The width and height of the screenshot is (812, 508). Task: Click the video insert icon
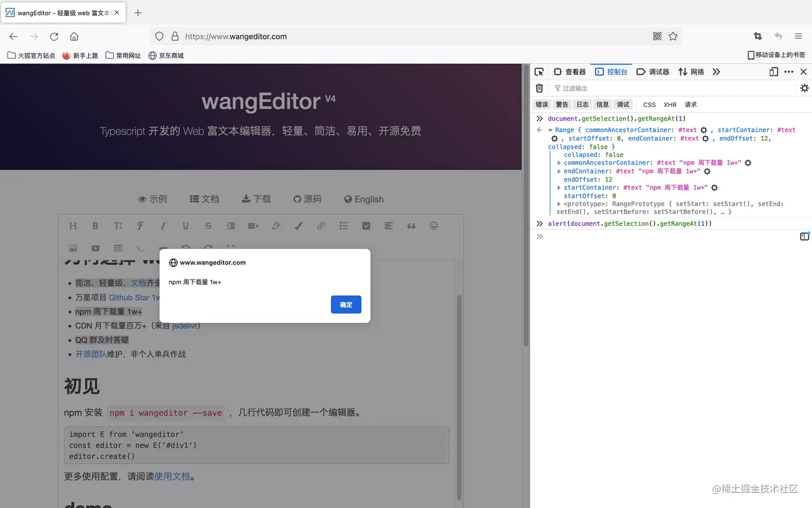coord(95,248)
